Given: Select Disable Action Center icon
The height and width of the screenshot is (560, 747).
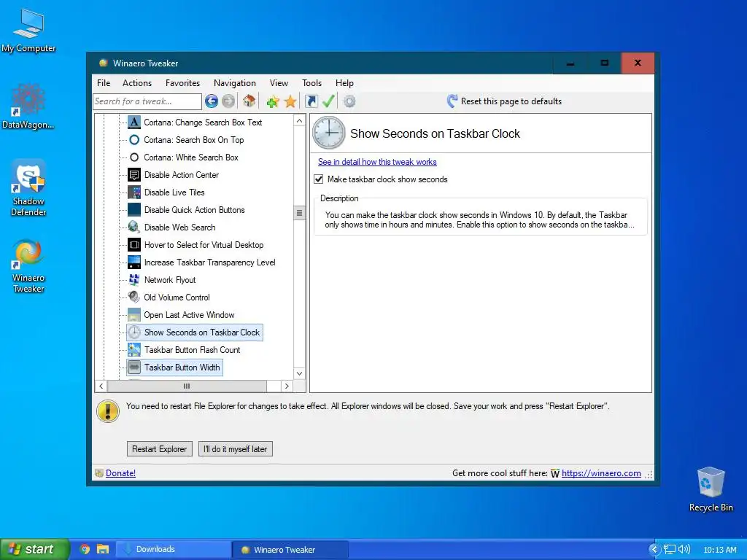Looking at the screenshot, I should tap(134, 175).
